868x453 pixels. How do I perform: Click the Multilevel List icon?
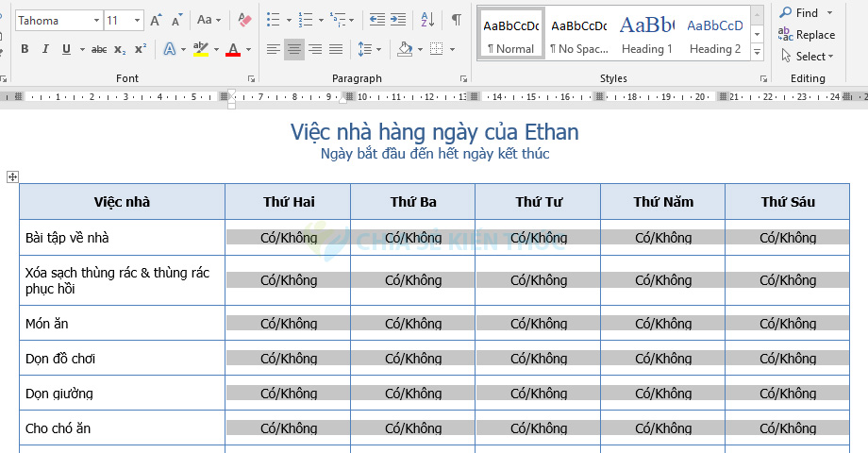tap(338, 21)
